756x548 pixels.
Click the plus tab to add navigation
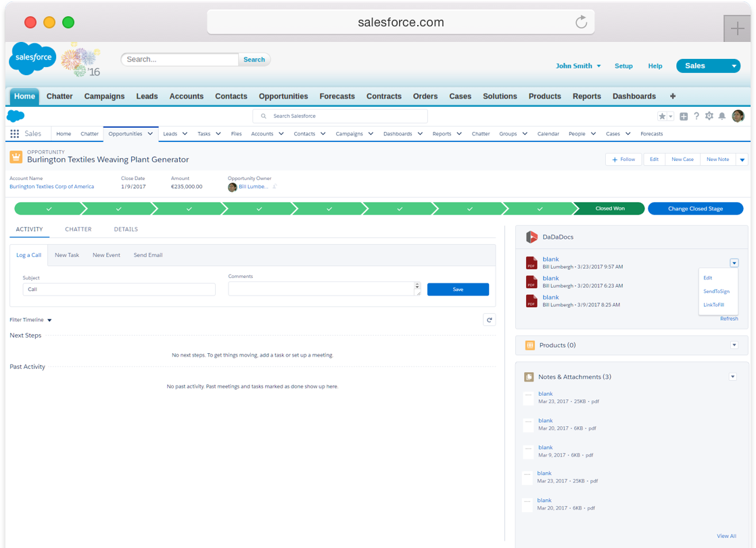click(x=673, y=96)
